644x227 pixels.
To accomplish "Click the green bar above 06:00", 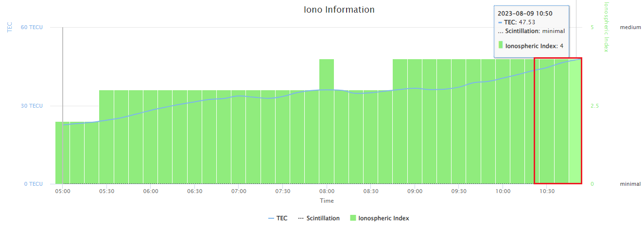I will coord(151,137).
